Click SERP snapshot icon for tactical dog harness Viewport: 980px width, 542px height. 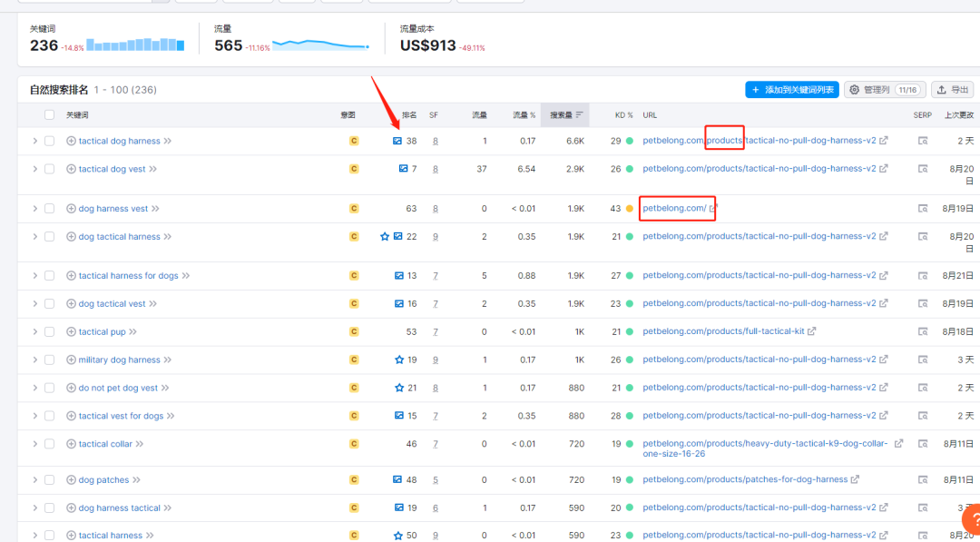(x=923, y=141)
